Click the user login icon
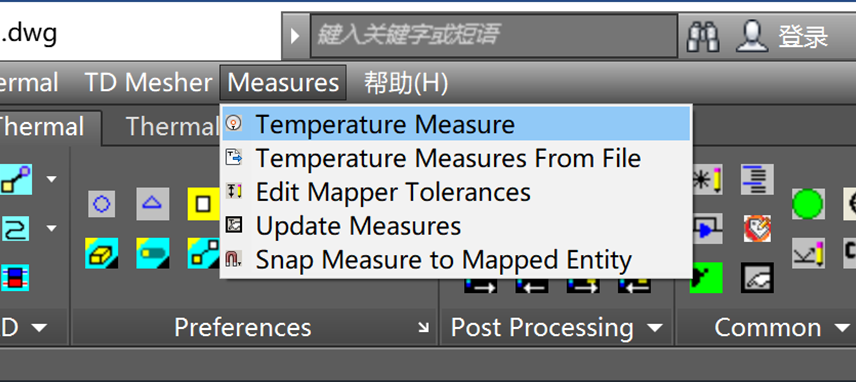This screenshot has height=382, width=856. point(752,37)
